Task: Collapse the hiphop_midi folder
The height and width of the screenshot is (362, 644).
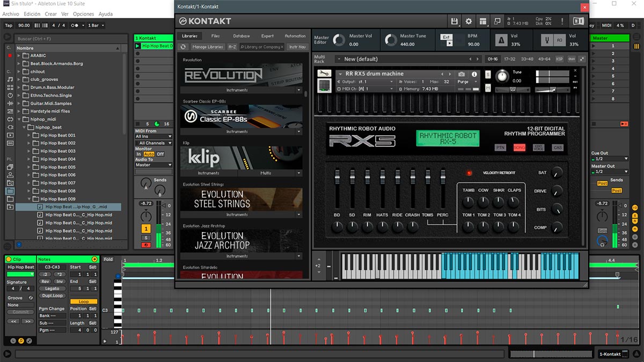Action: click(19, 119)
